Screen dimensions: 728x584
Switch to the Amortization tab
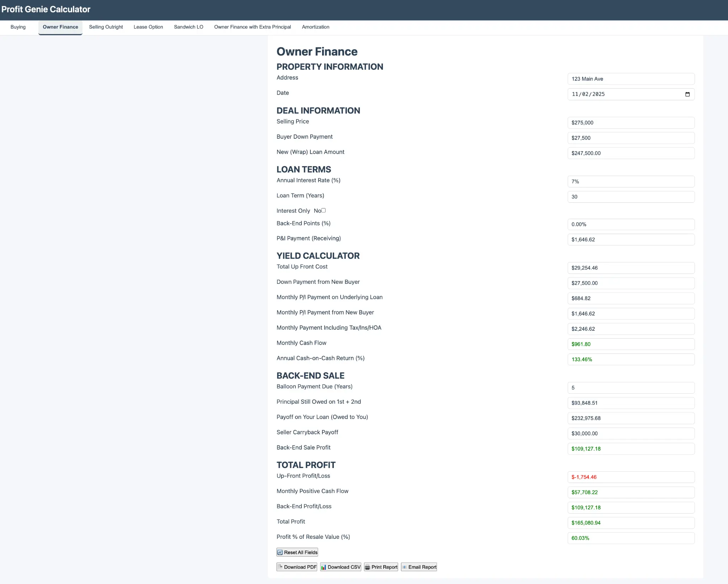[315, 27]
